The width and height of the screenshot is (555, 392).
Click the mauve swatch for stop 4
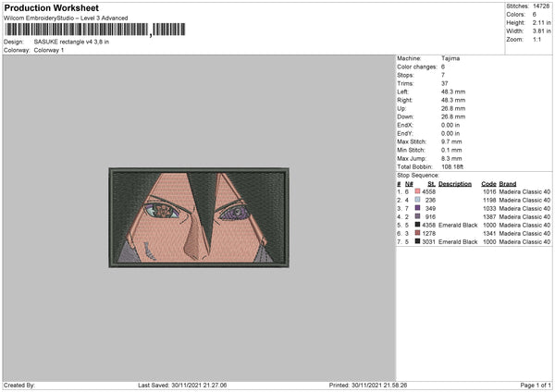418,216
